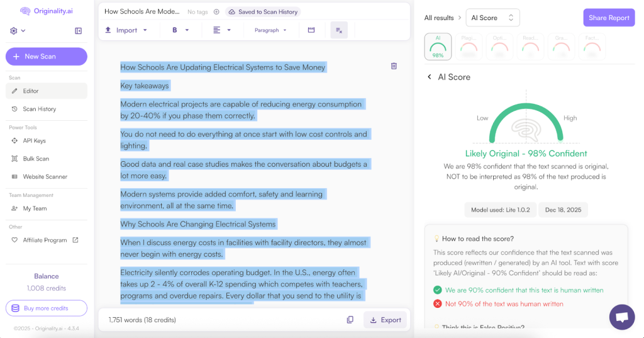Copy text using the copy icon
The image size is (644, 338).
point(350,320)
